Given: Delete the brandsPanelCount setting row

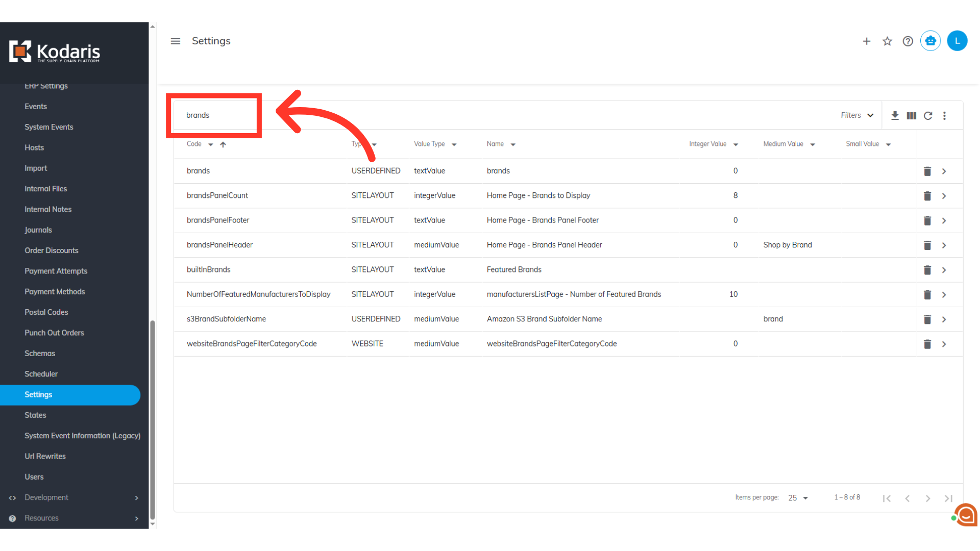Looking at the screenshot, I should [927, 196].
